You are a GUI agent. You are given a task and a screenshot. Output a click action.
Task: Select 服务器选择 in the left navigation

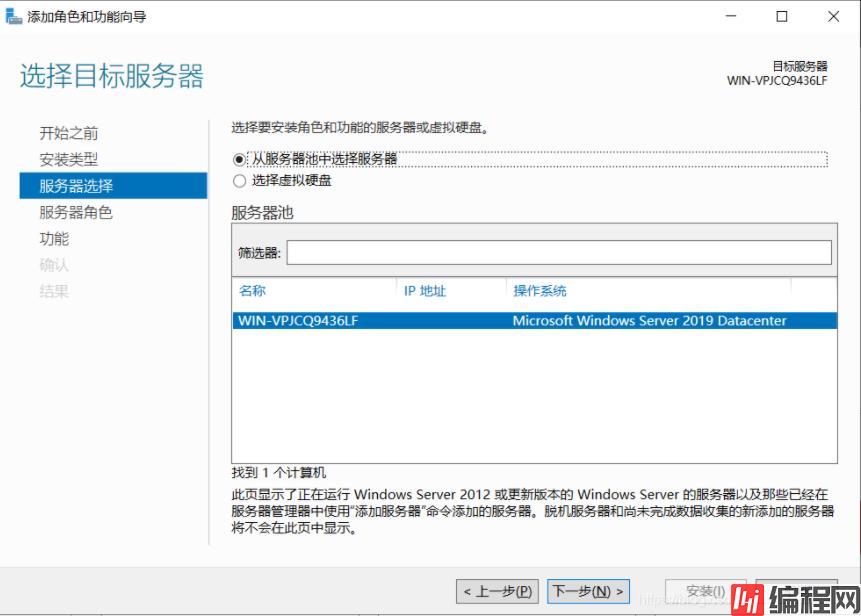pos(76,186)
